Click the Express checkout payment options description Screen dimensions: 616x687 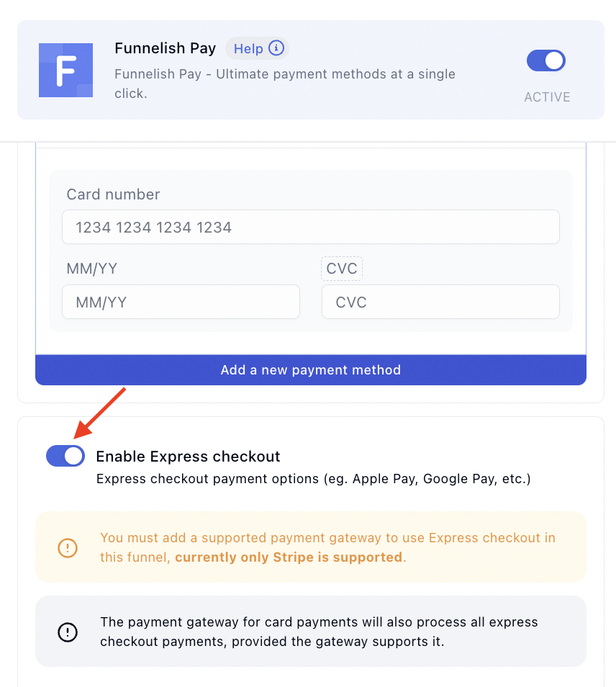[x=313, y=479]
